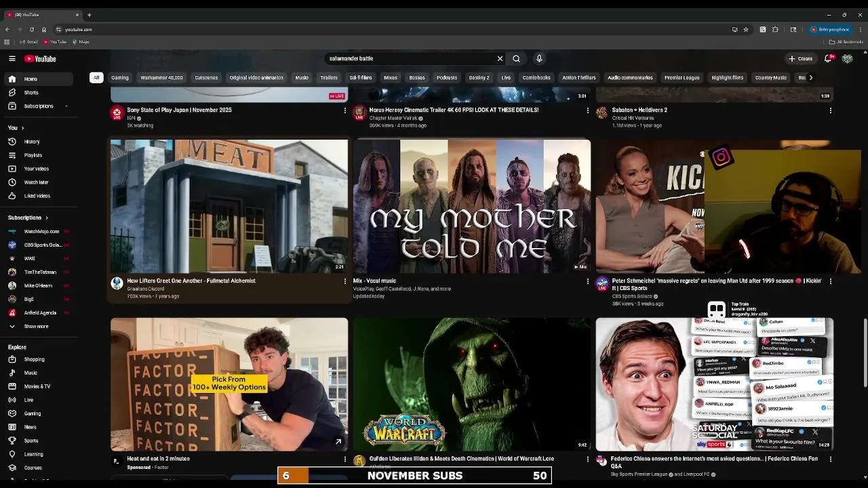Open News in Explore
The width and height of the screenshot is (868, 488).
37,427
